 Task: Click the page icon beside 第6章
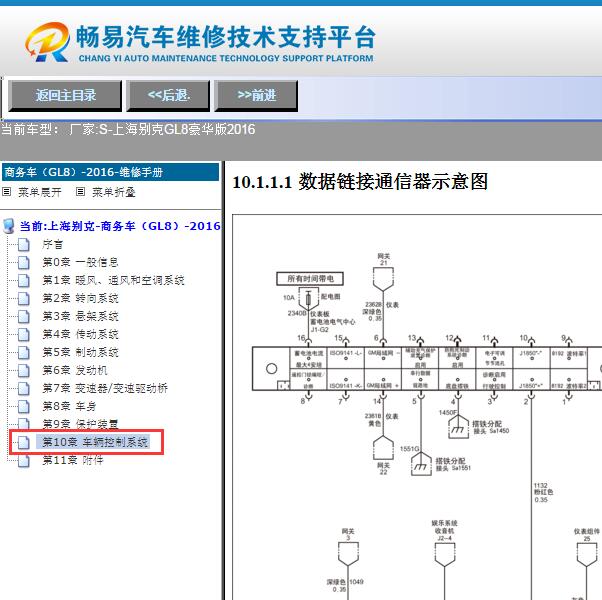pyautogui.click(x=24, y=370)
